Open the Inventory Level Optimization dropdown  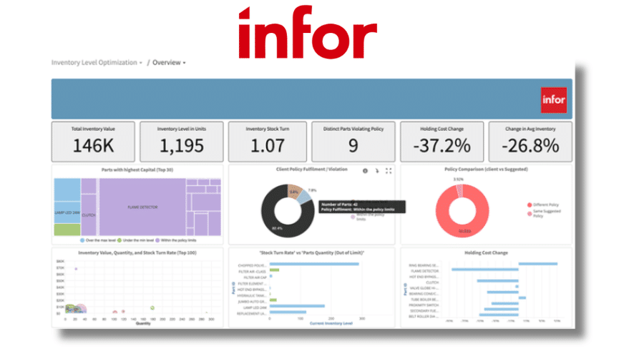(x=96, y=63)
